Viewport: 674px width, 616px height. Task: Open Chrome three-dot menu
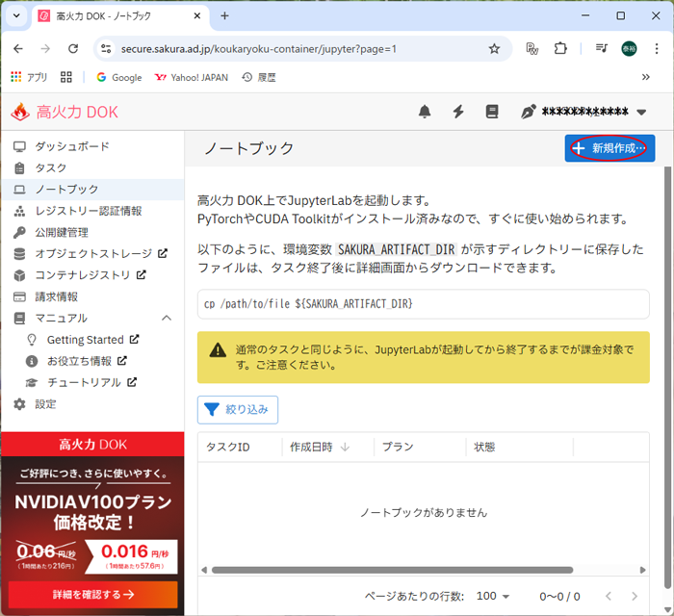click(657, 48)
